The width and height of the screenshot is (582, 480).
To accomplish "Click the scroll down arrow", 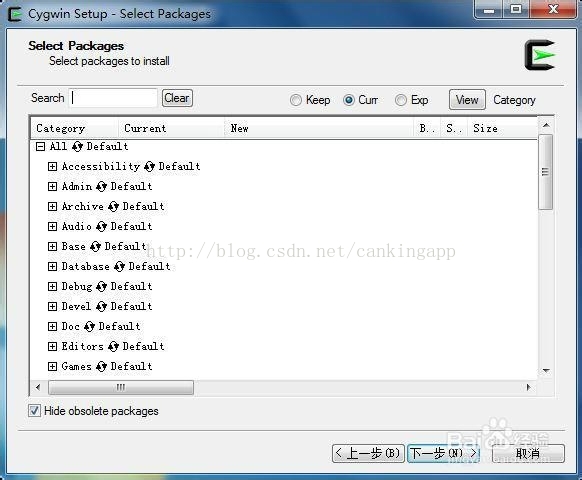I will click(546, 371).
